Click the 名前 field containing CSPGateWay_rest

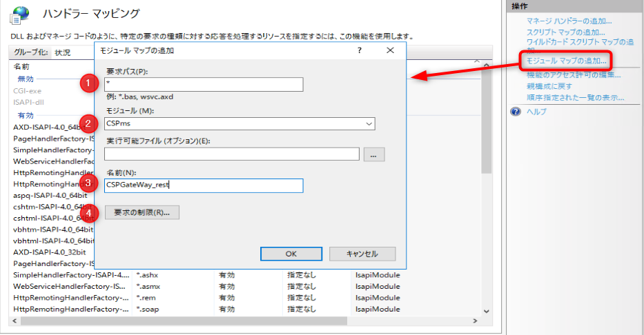coord(204,185)
